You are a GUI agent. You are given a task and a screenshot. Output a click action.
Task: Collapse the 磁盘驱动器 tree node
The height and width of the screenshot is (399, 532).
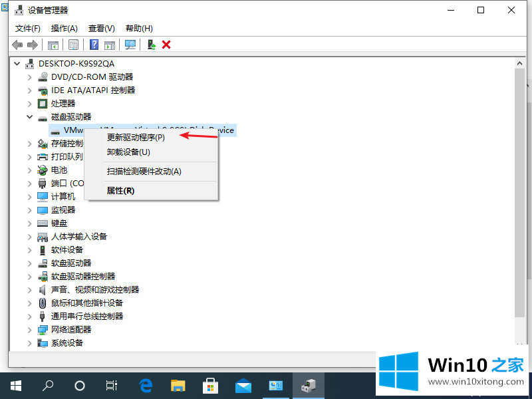pos(30,116)
